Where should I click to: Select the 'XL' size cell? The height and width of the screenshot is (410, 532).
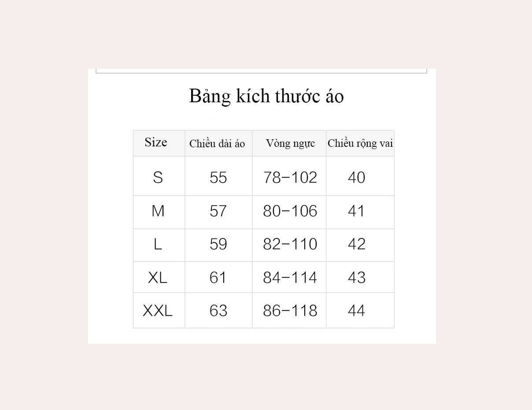click(158, 278)
